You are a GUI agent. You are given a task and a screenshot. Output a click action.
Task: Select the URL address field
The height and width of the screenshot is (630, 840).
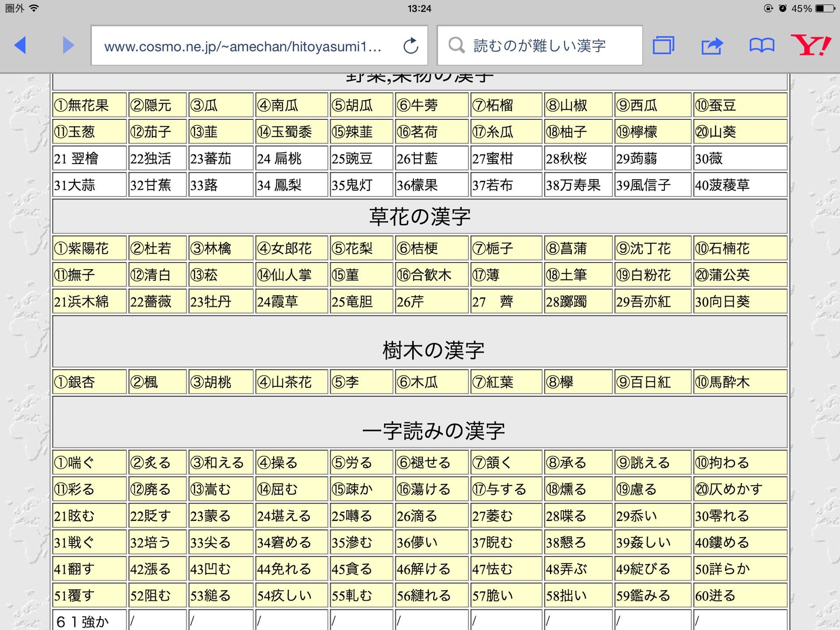point(259,45)
